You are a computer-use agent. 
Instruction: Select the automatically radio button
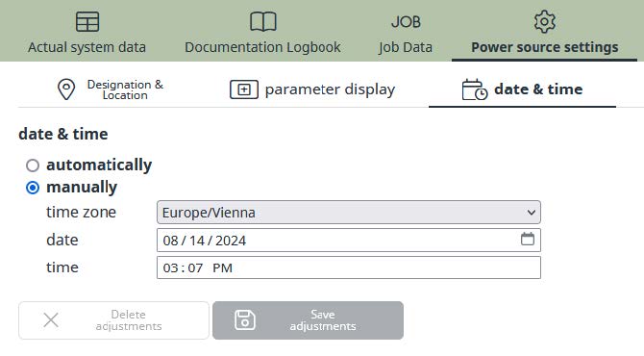tap(33, 165)
